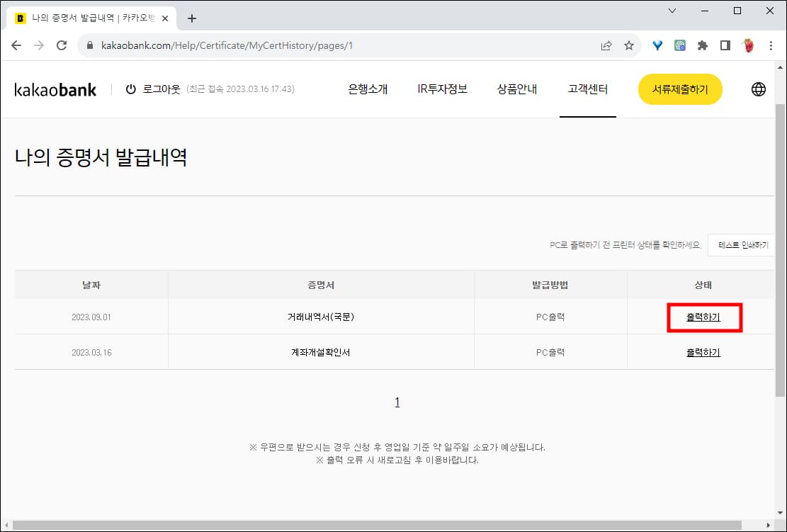This screenshot has height=532, width=787.
Task: Open Chrome's three-dot menu
Action: coord(771,45)
